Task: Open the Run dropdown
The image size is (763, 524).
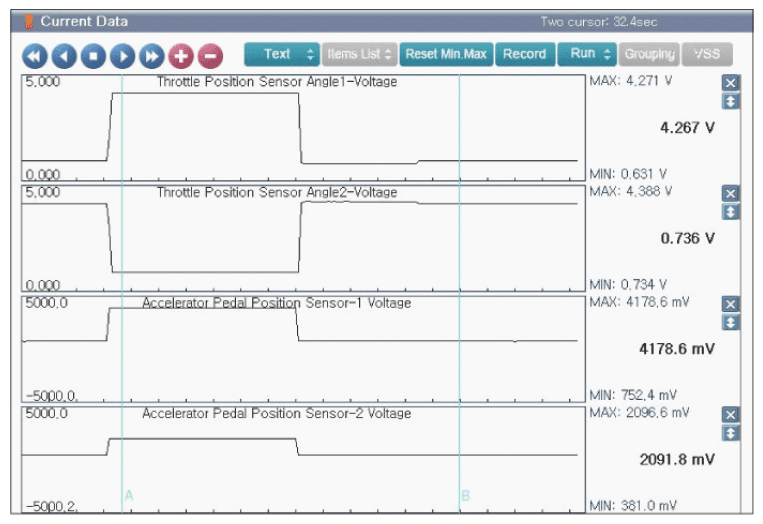Action: [587, 54]
